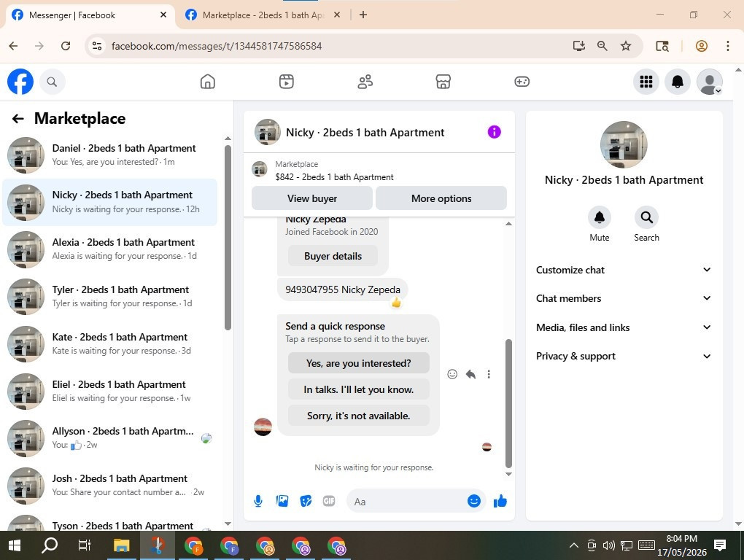Image resolution: width=744 pixels, height=560 pixels.
Task: Click the address bar URL
Action: [217, 46]
